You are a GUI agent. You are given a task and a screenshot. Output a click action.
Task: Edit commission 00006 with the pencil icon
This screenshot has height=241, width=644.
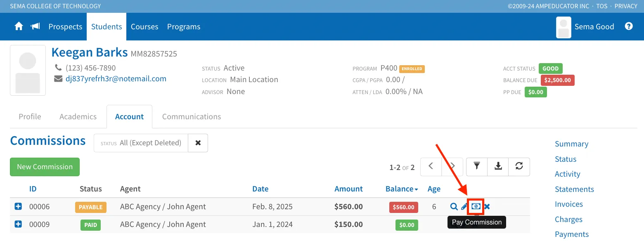pyautogui.click(x=464, y=207)
